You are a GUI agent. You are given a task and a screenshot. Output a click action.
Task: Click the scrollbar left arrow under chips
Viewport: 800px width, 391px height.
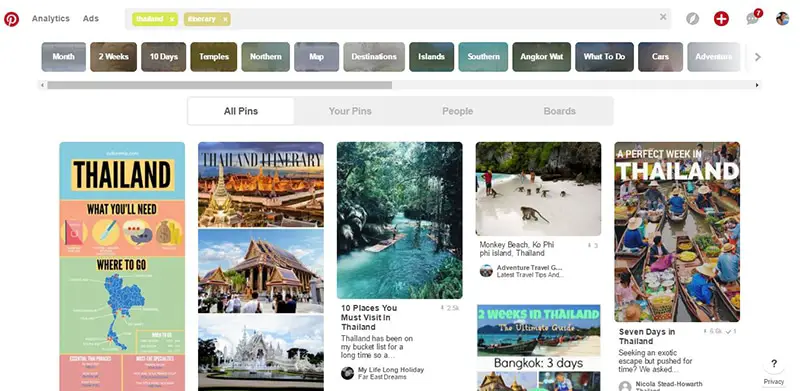tap(42, 85)
